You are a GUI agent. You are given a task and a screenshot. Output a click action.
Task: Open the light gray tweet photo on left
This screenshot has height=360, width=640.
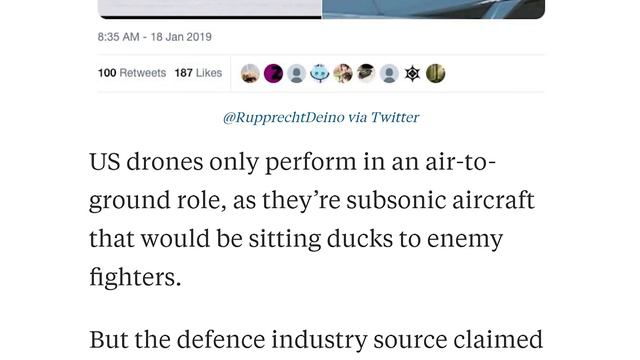[x=210, y=9]
